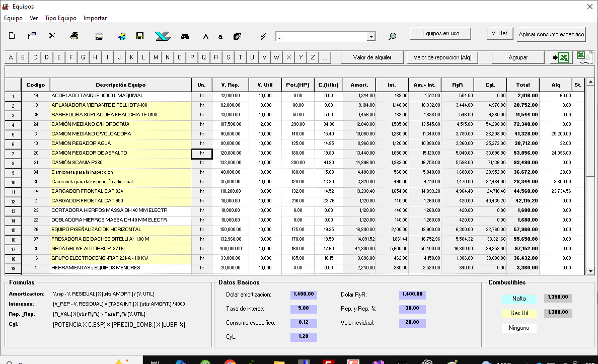Click the Tasa de interes value 5.00

[x=304, y=308]
